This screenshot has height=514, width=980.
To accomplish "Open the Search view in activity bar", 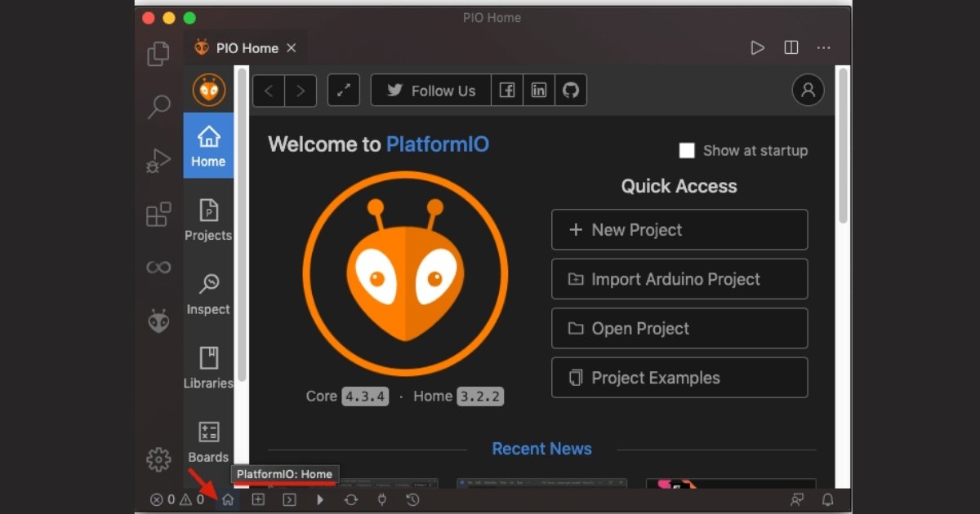I will 158,107.
